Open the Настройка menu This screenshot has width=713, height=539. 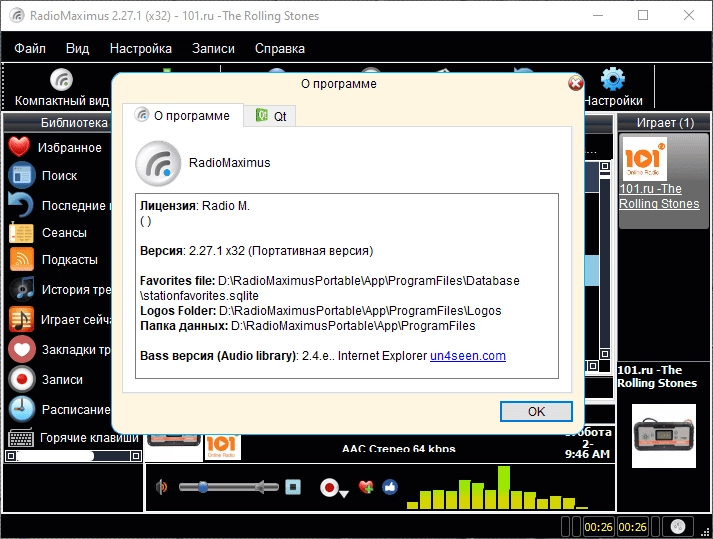click(141, 48)
